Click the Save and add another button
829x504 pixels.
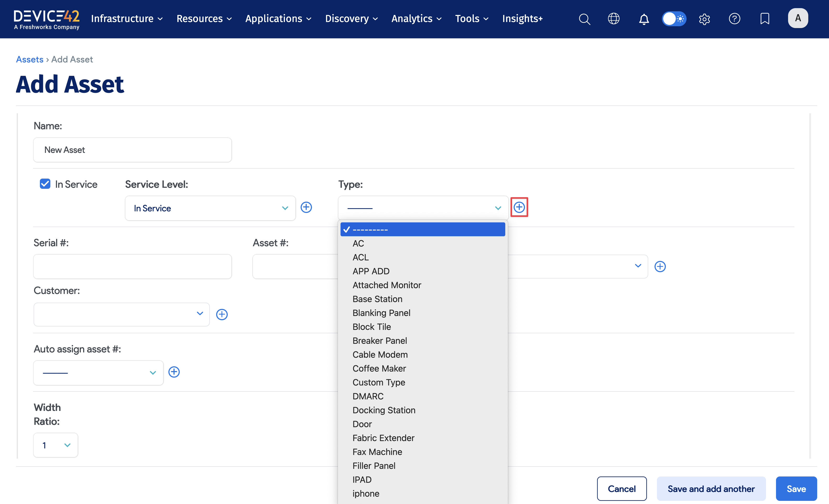(x=711, y=488)
